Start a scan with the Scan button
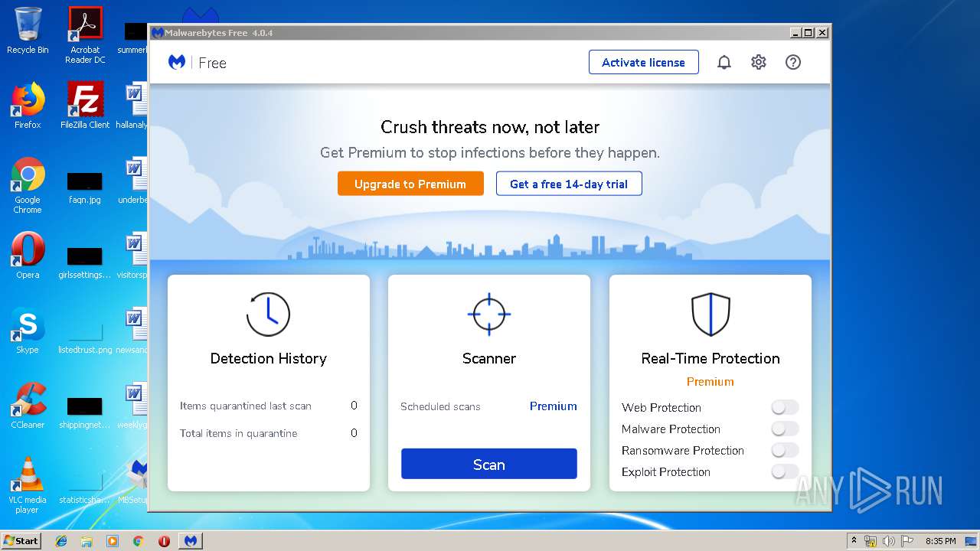The height and width of the screenshot is (551, 980). pos(489,465)
